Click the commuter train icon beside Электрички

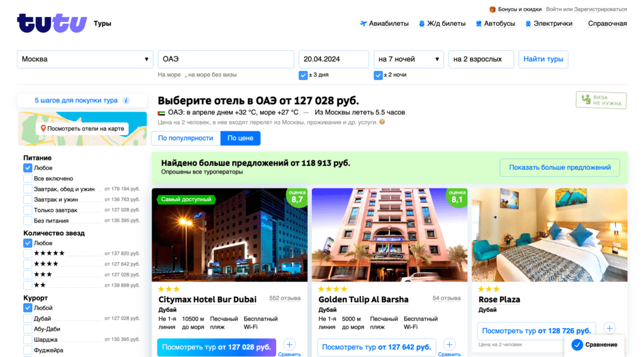pos(528,24)
